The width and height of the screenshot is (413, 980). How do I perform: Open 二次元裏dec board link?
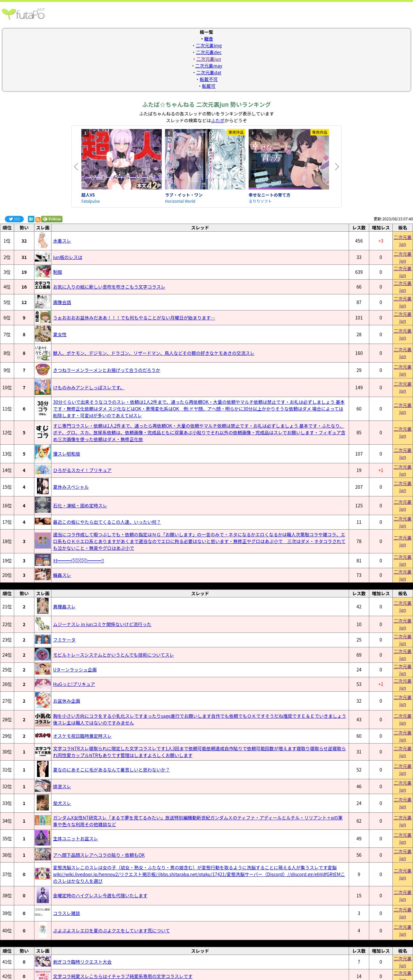(x=208, y=52)
